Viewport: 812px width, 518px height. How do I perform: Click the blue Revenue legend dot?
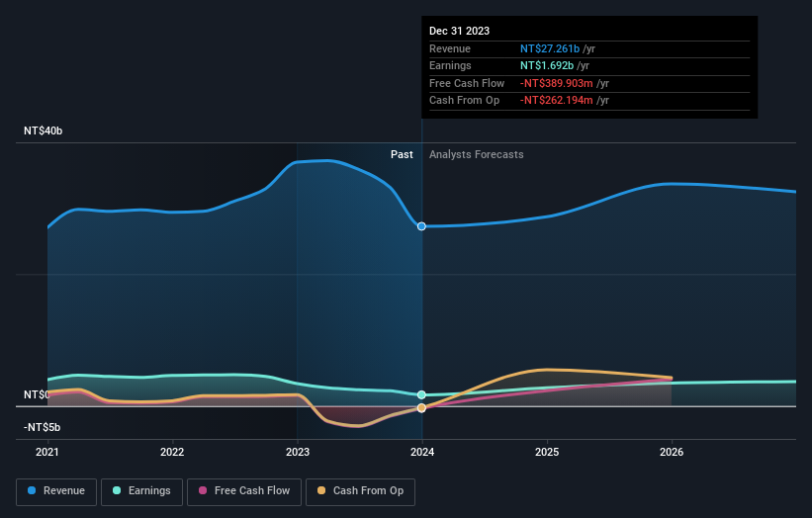(32, 490)
